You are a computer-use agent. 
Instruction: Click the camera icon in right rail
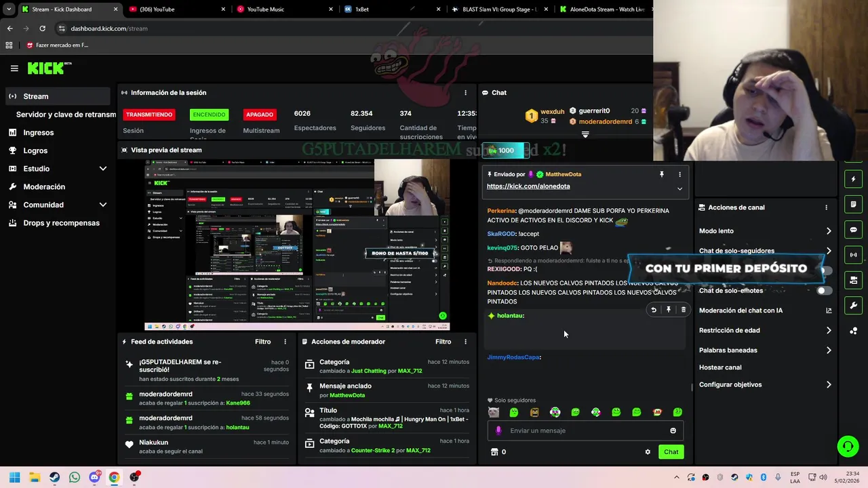pos(853,280)
